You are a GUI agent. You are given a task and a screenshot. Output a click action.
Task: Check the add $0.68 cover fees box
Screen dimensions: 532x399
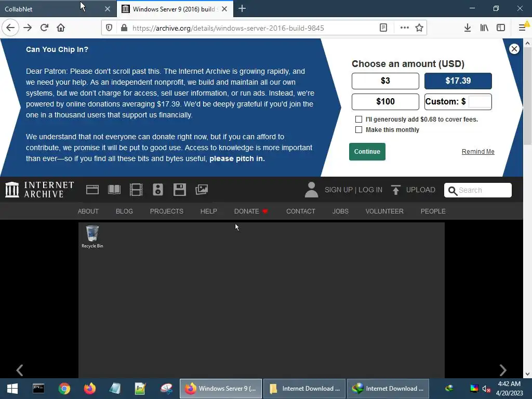pyautogui.click(x=358, y=119)
